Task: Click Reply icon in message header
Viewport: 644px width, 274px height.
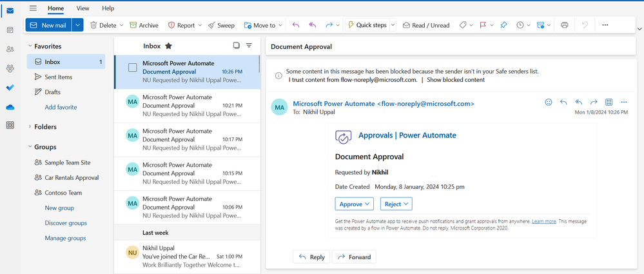Action: 563,103
